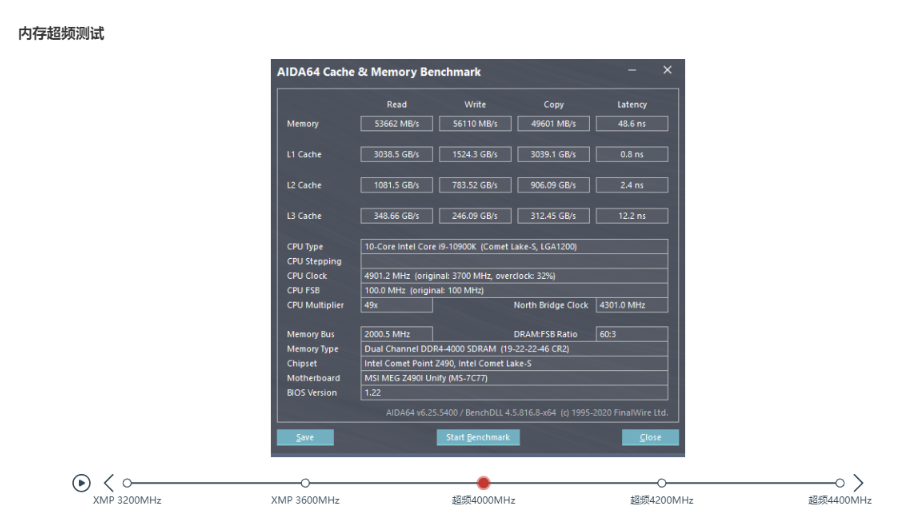Click Start Benchmark button
The height and width of the screenshot is (524, 918).
[478, 437]
